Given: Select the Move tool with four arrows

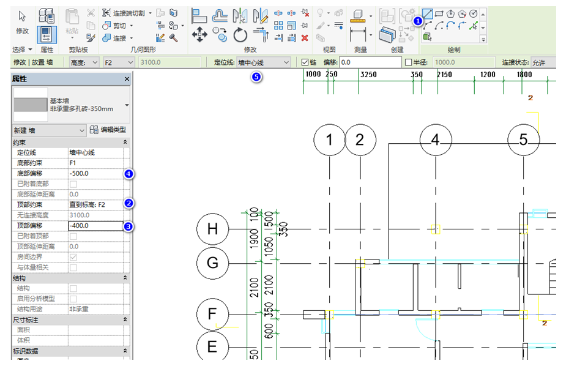Looking at the screenshot, I should [199, 35].
